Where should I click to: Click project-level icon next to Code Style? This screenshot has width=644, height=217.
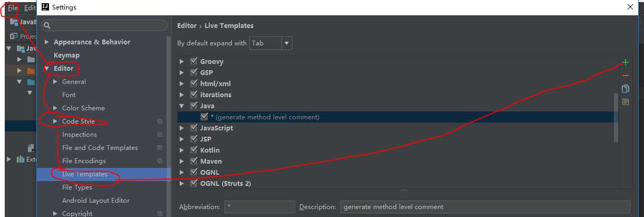point(160,121)
